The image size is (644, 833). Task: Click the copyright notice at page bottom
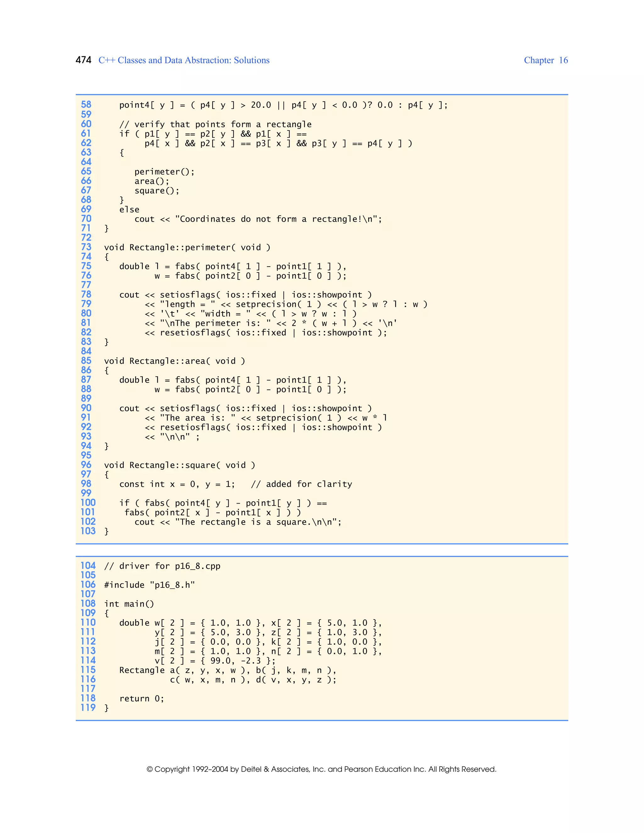tap(322, 769)
